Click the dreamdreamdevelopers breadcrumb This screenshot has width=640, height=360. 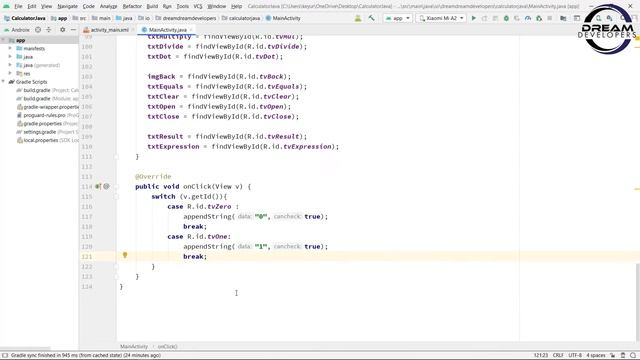(x=186, y=18)
